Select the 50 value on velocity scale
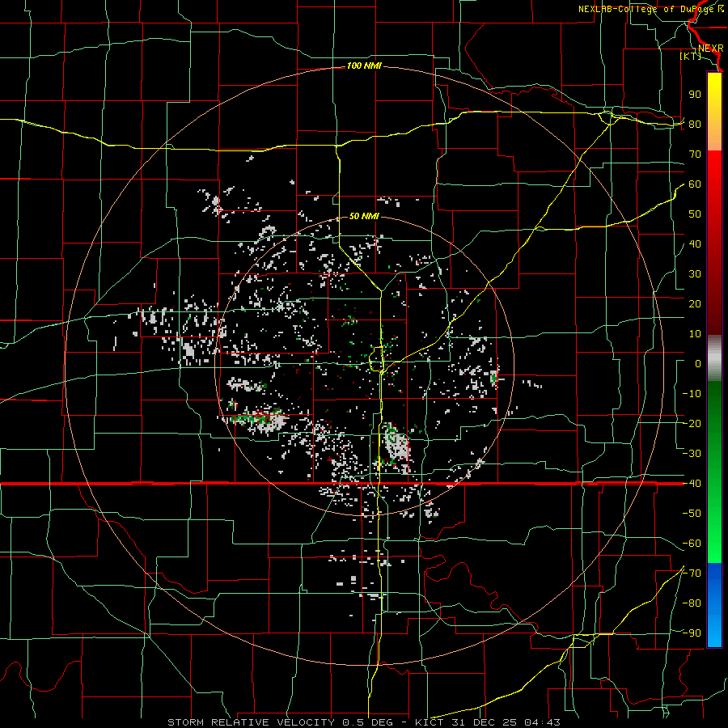728x728 pixels. tap(695, 214)
